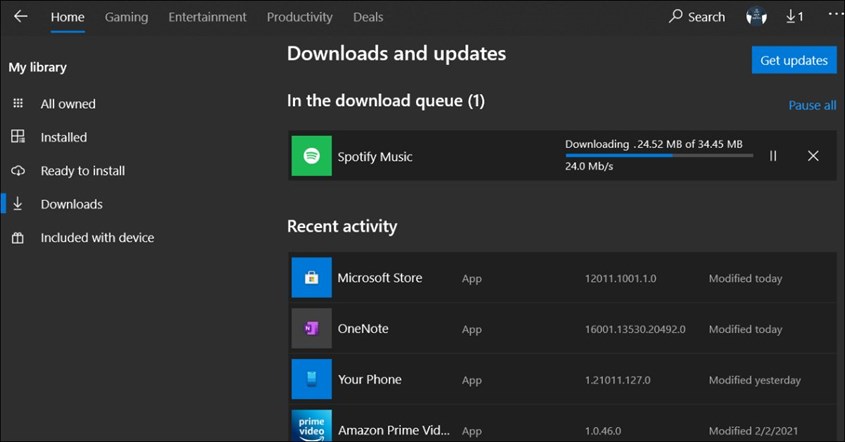Click the Get updates button
The height and width of the screenshot is (442, 845).
tap(794, 60)
